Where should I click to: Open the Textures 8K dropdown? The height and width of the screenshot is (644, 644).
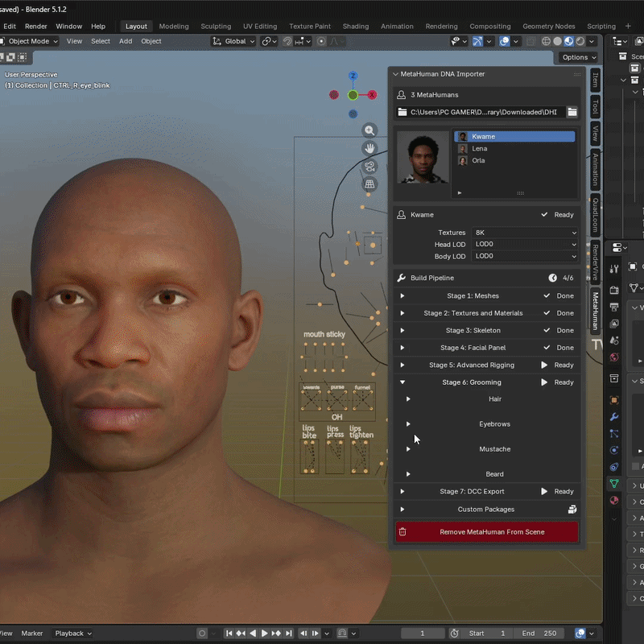(525, 233)
